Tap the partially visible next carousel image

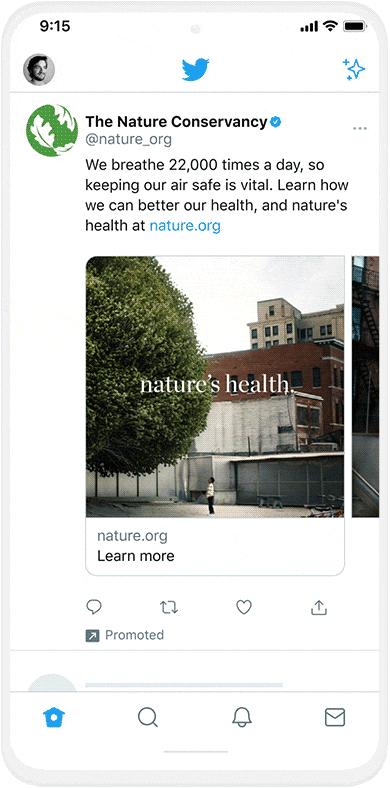tap(365, 386)
